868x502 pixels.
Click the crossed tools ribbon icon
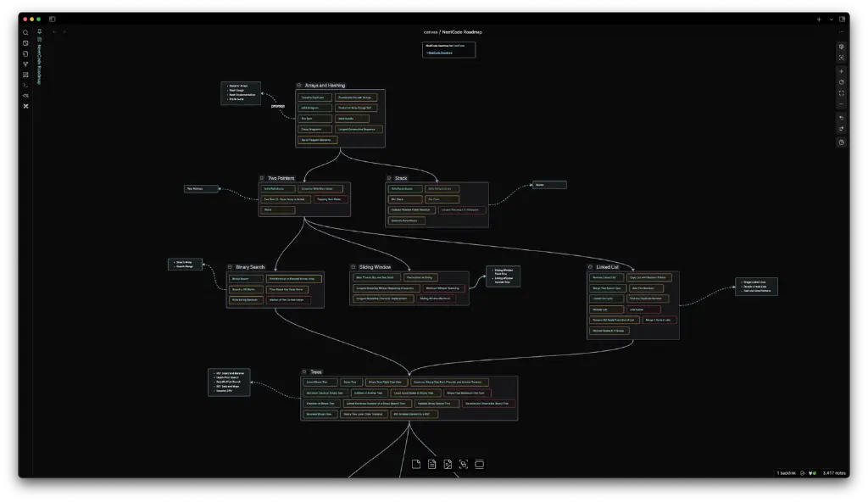click(25, 106)
